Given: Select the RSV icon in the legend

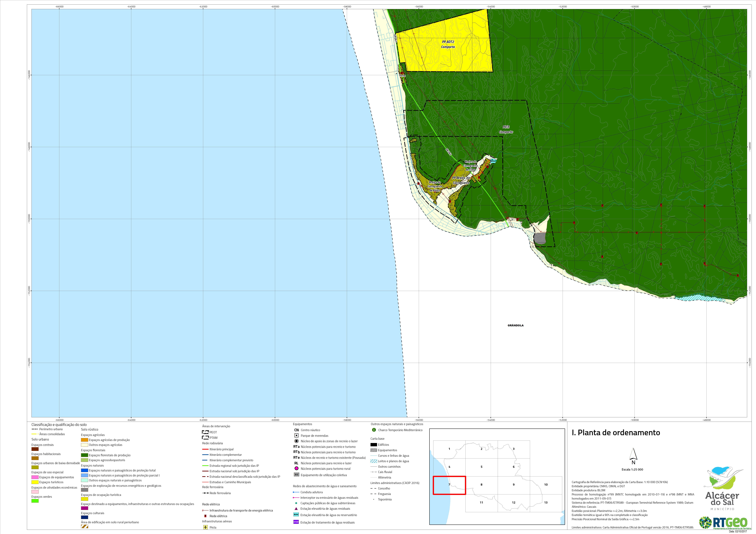Looking at the screenshot, I should 296,515.
